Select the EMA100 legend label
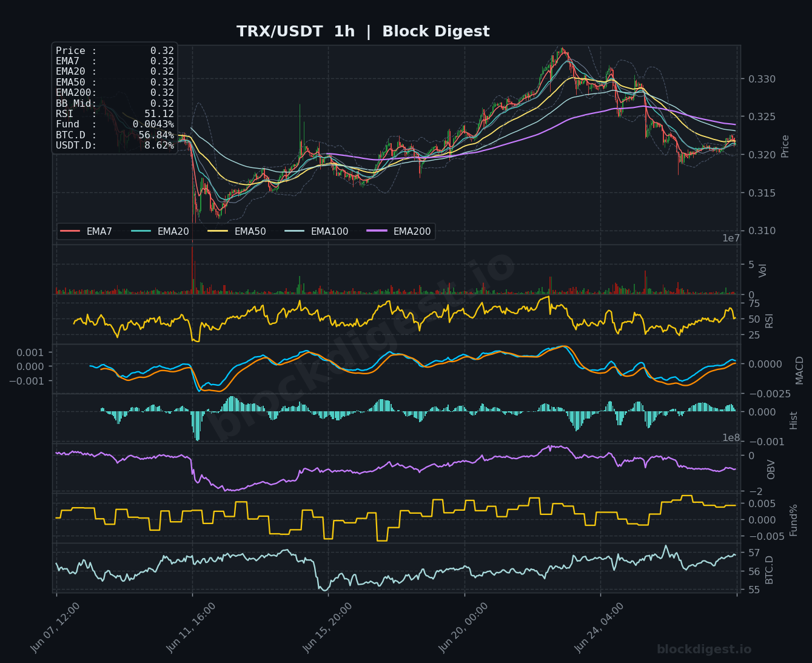Screen dimensions: 812x663 [329, 231]
